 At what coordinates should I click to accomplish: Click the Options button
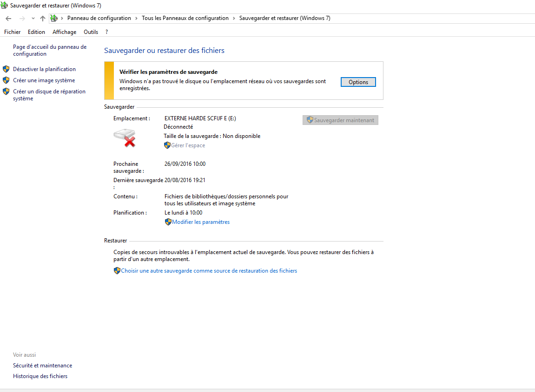click(358, 82)
